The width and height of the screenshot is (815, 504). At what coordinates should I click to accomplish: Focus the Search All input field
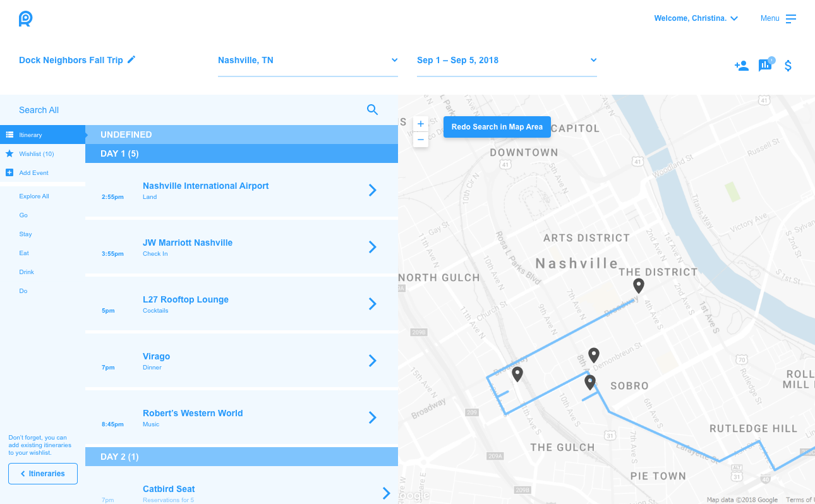[190, 110]
